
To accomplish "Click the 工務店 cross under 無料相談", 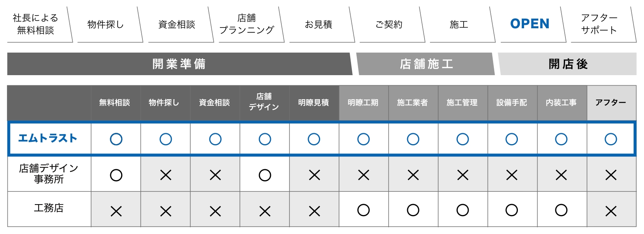I will click(116, 211).
